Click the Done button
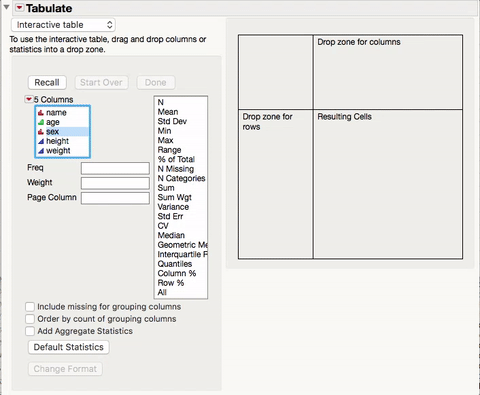Image resolution: width=480 pixels, height=395 pixels. (155, 82)
